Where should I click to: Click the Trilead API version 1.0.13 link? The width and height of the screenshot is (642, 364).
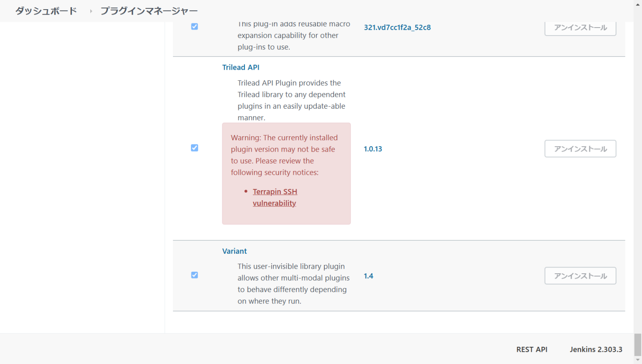pos(372,149)
